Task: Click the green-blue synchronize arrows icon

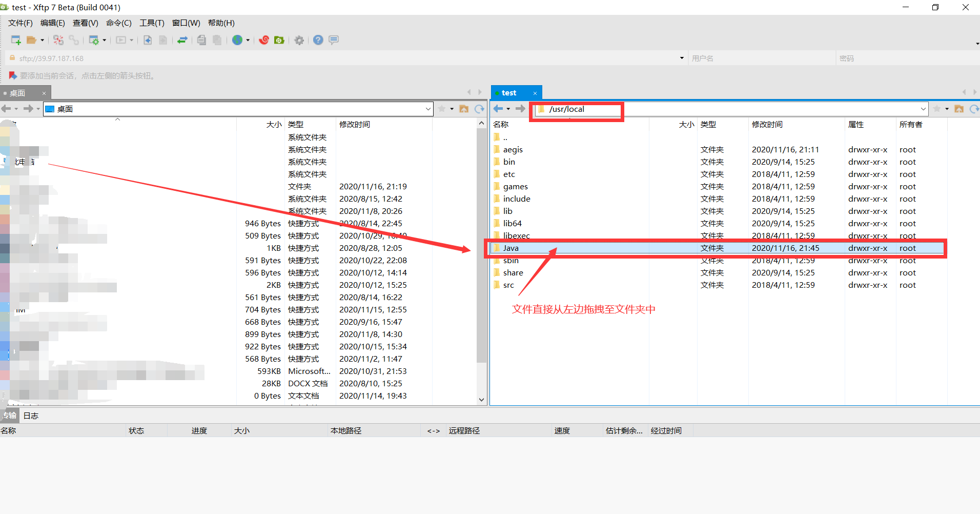Action: (182, 40)
